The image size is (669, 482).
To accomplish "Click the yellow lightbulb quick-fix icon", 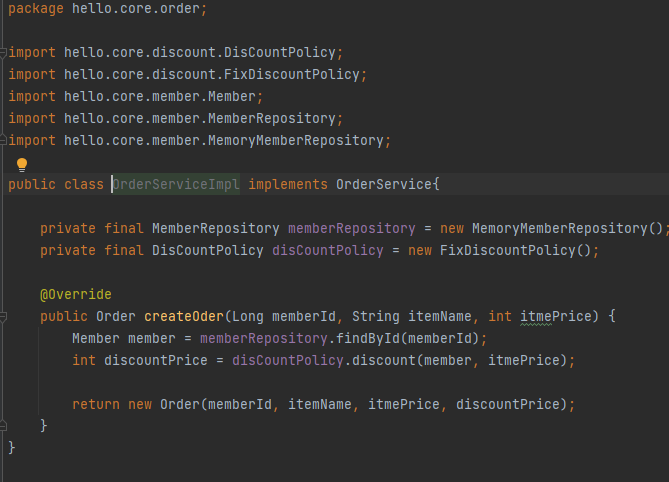I will click(22, 165).
